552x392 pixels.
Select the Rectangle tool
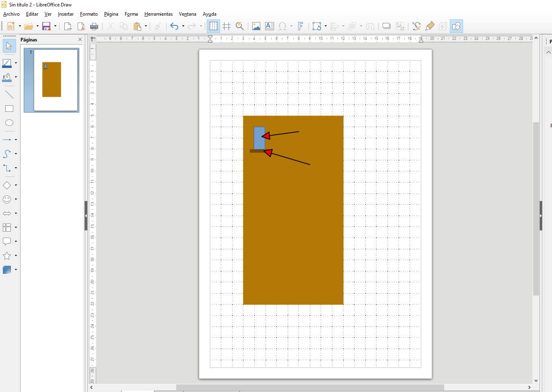pos(9,109)
